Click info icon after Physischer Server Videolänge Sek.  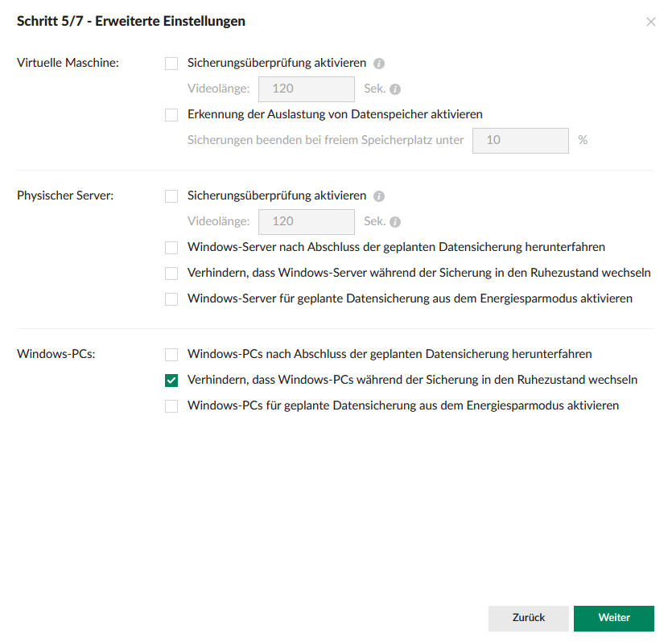point(395,222)
